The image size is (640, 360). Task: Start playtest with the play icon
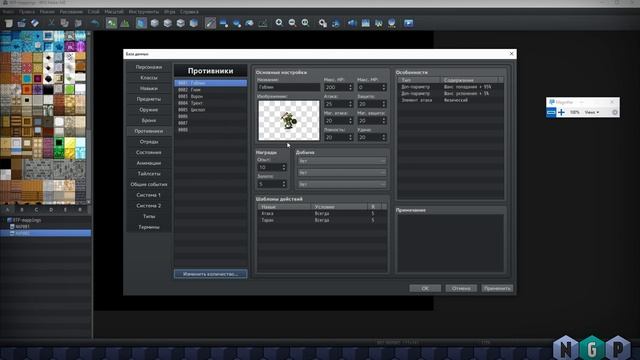pos(409,23)
